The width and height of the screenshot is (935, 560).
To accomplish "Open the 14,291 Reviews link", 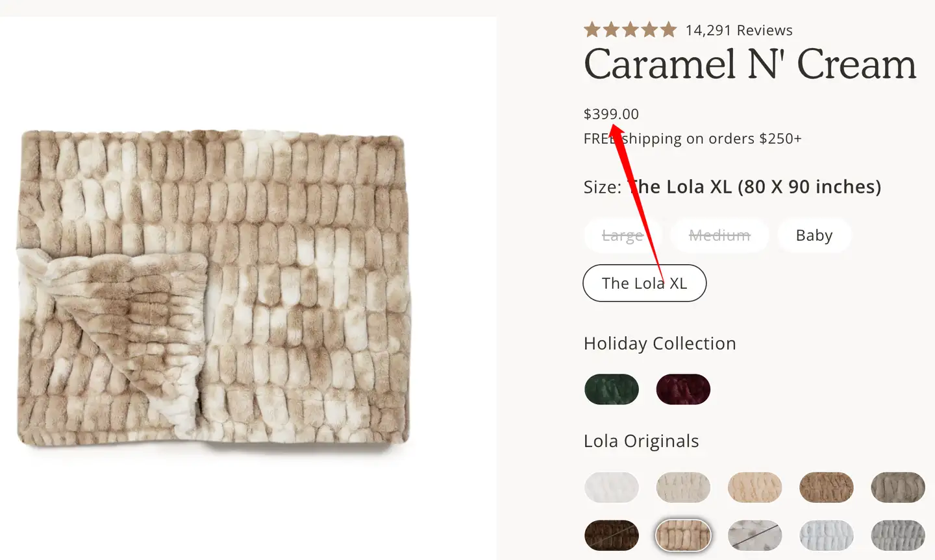I will tap(738, 30).
